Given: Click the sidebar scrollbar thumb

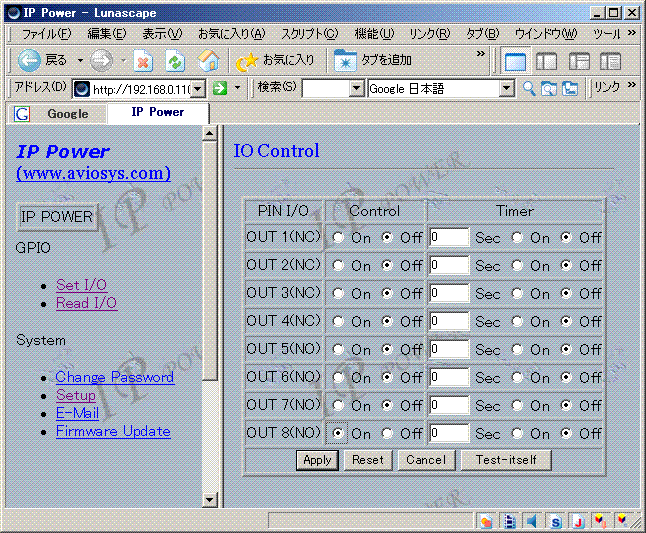Looking at the screenshot, I should (210, 261).
